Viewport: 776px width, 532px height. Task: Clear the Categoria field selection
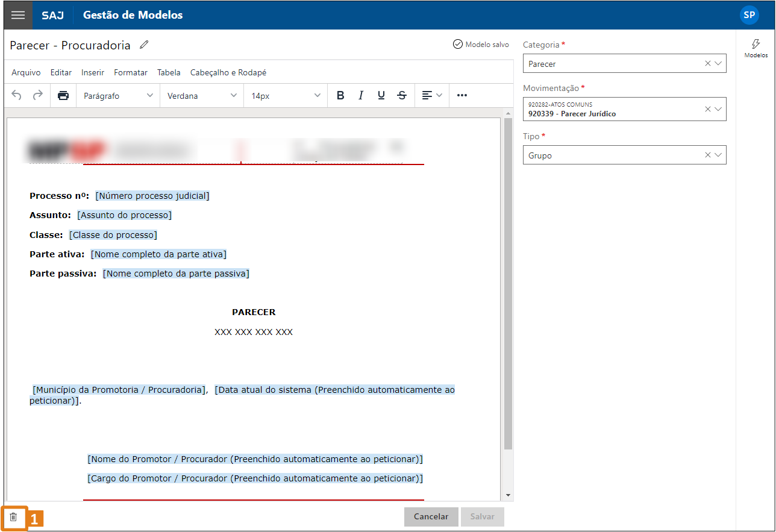click(707, 63)
